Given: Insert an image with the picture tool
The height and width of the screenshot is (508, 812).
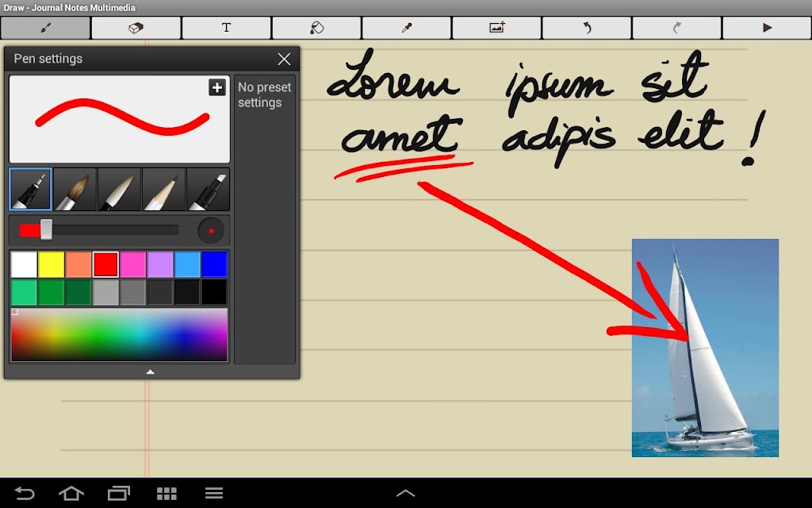Looking at the screenshot, I should coord(496,28).
